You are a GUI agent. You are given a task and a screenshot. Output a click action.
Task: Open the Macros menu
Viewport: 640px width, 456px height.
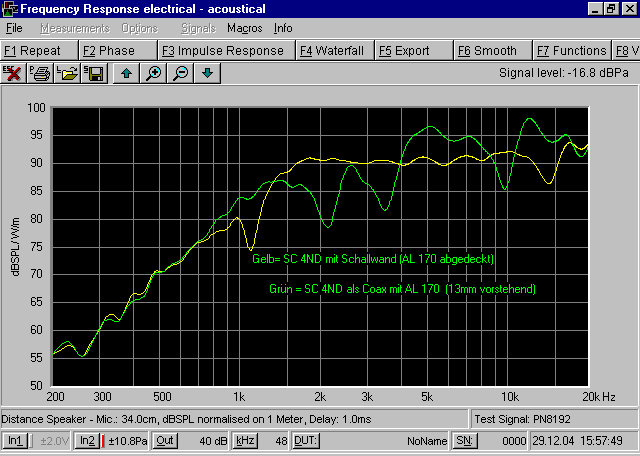pos(245,28)
